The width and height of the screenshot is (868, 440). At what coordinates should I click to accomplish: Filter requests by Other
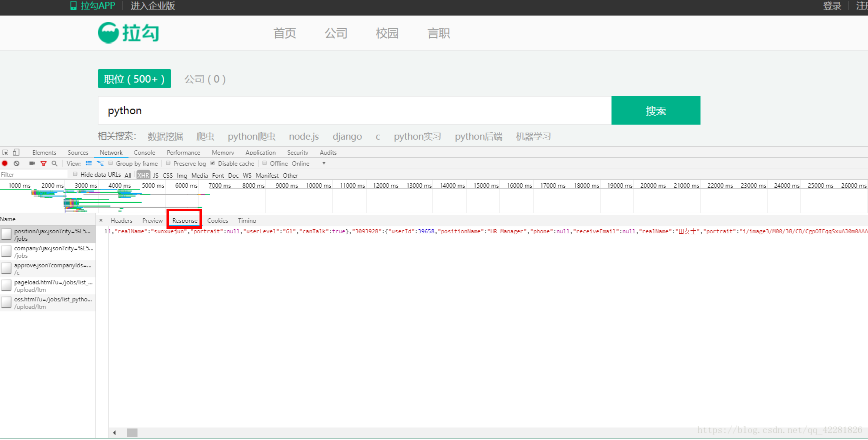tap(290, 176)
